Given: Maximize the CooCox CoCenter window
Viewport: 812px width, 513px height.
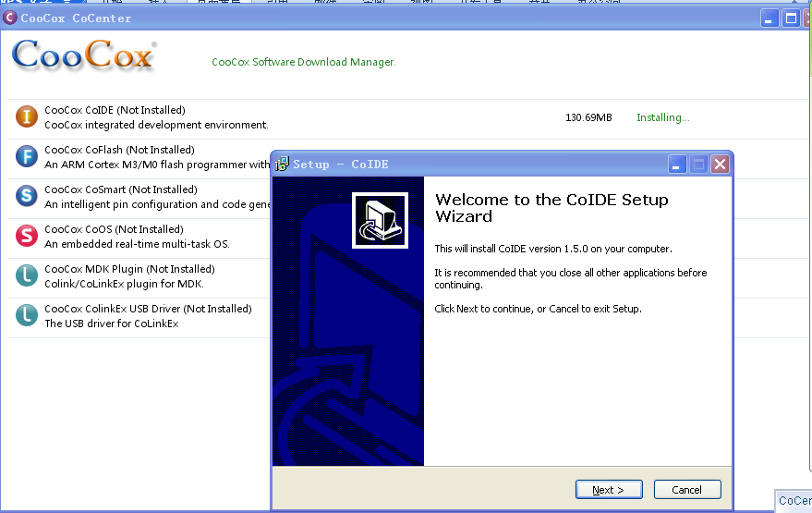Looking at the screenshot, I should pyautogui.click(x=791, y=18).
